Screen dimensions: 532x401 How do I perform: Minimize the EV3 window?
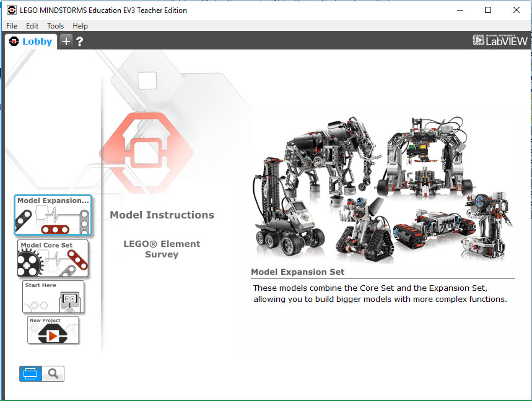click(x=460, y=10)
